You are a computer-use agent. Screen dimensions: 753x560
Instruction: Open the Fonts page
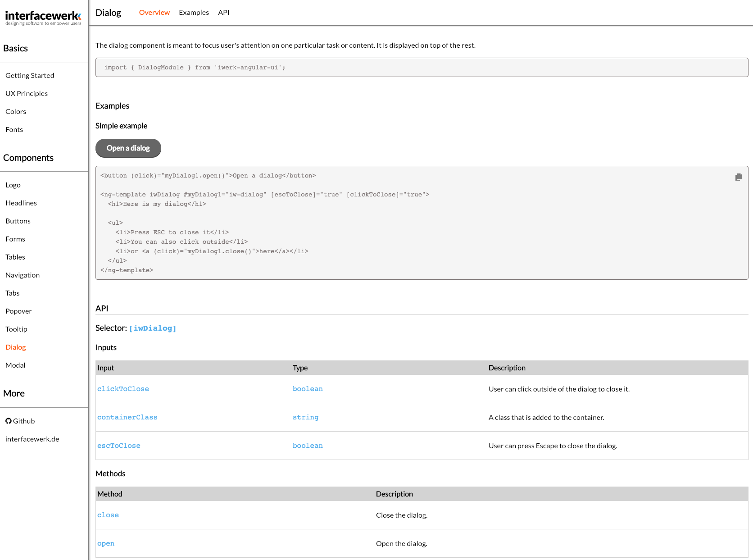tap(14, 129)
